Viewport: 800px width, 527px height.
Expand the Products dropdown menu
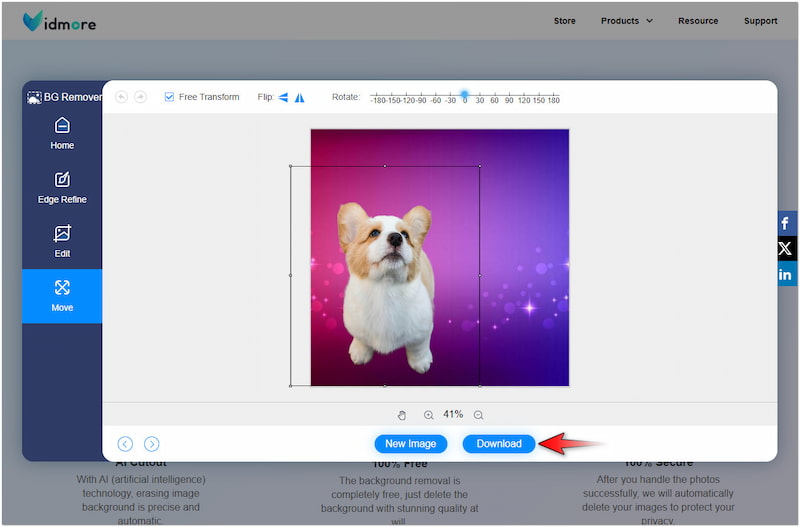pyautogui.click(x=627, y=21)
